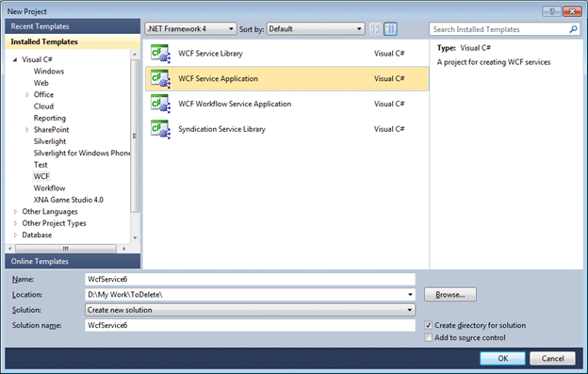
Task: Open the Location path dropdown arrow
Action: point(410,295)
